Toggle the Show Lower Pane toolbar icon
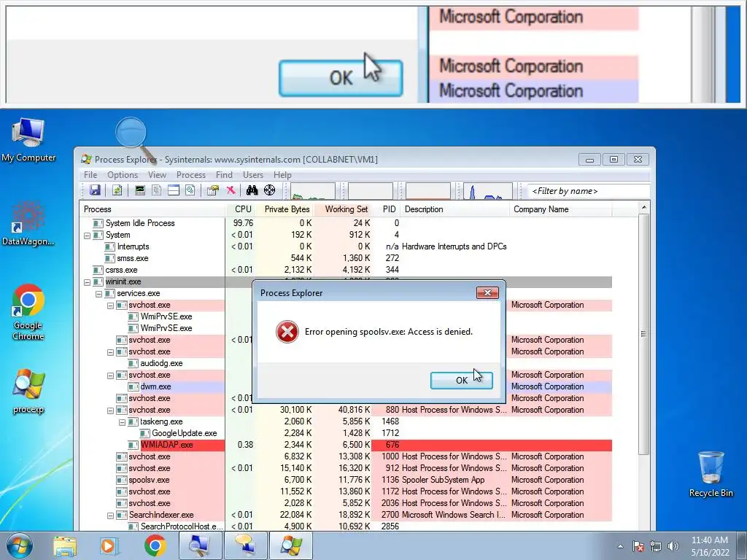747x560 pixels. click(174, 190)
